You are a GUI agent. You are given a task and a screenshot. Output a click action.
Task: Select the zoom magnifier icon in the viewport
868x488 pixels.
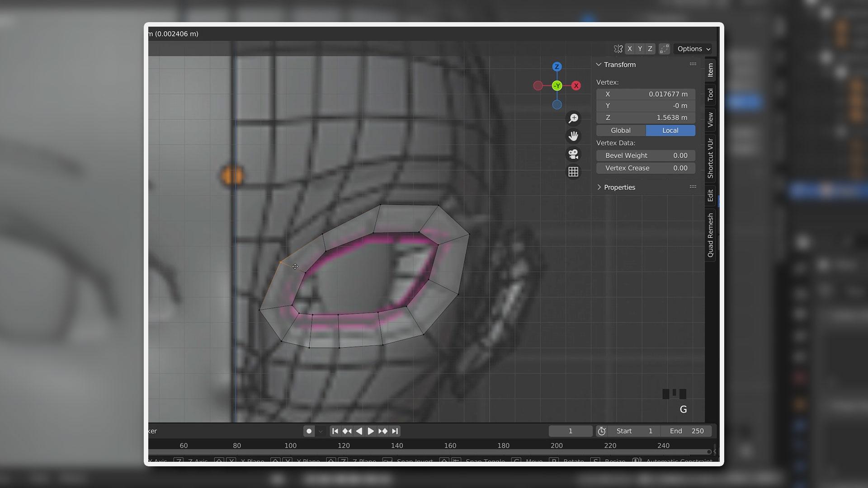573,118
